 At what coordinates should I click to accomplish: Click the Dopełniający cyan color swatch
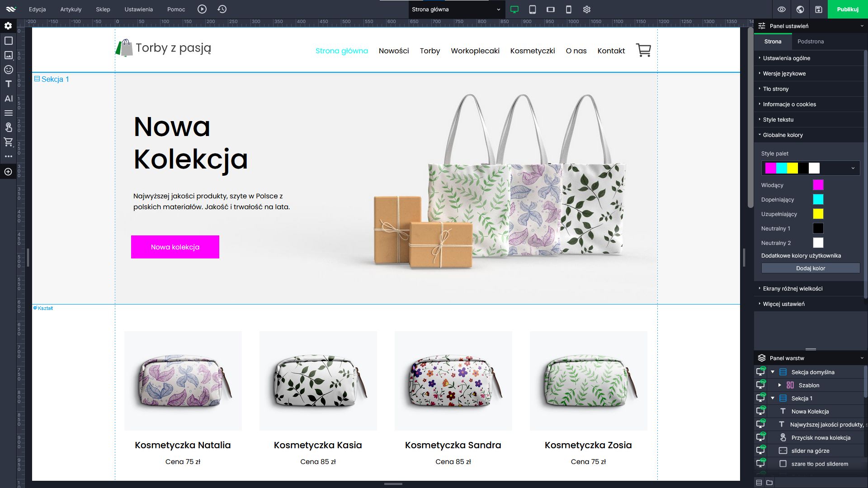pyautogui.click(x=818, y=199)
